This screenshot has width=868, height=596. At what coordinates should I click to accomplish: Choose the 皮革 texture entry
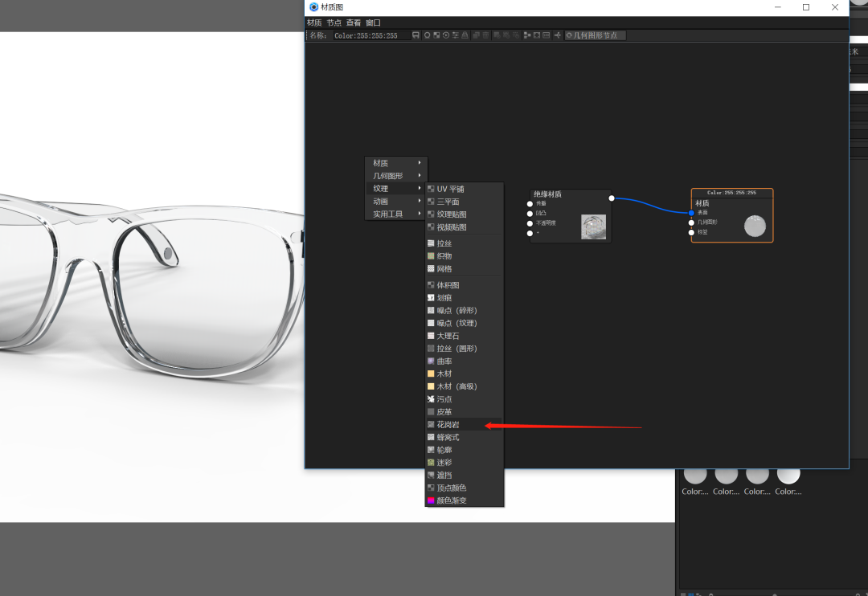[465, 412]
